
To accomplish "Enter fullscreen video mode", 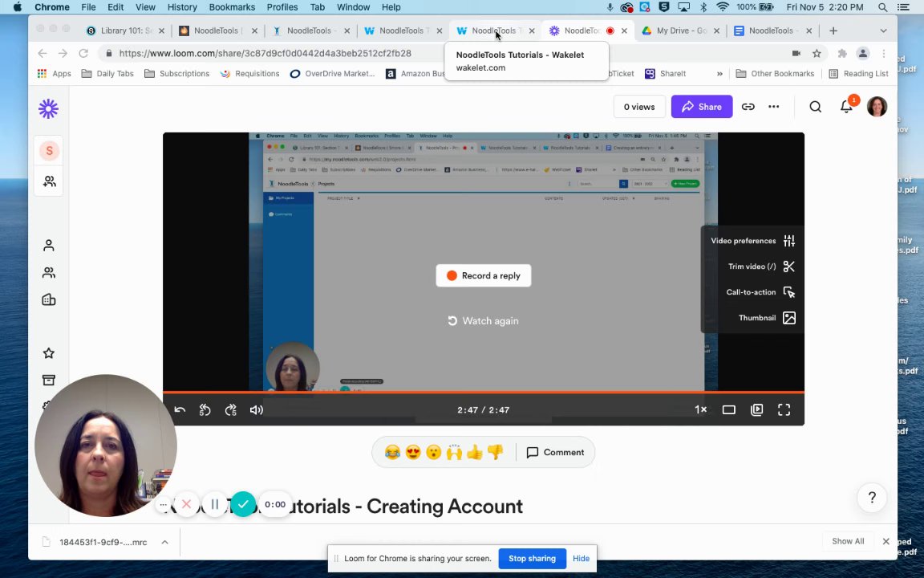I will coord(784,410).
